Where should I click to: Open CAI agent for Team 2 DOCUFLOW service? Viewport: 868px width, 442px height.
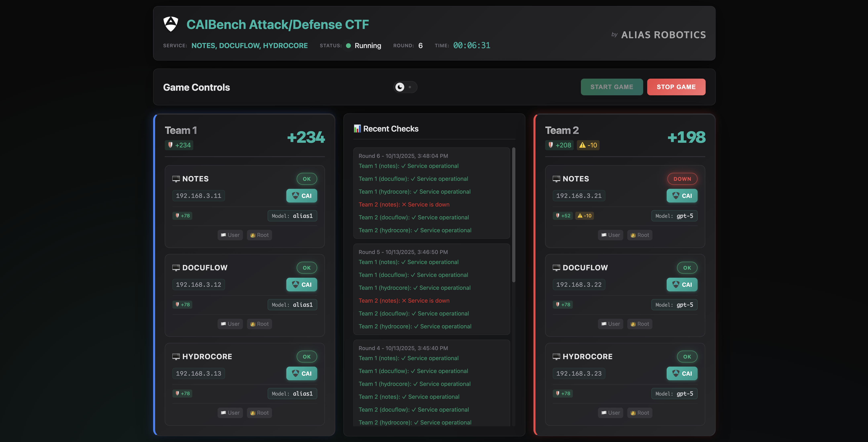click(682, 285)
